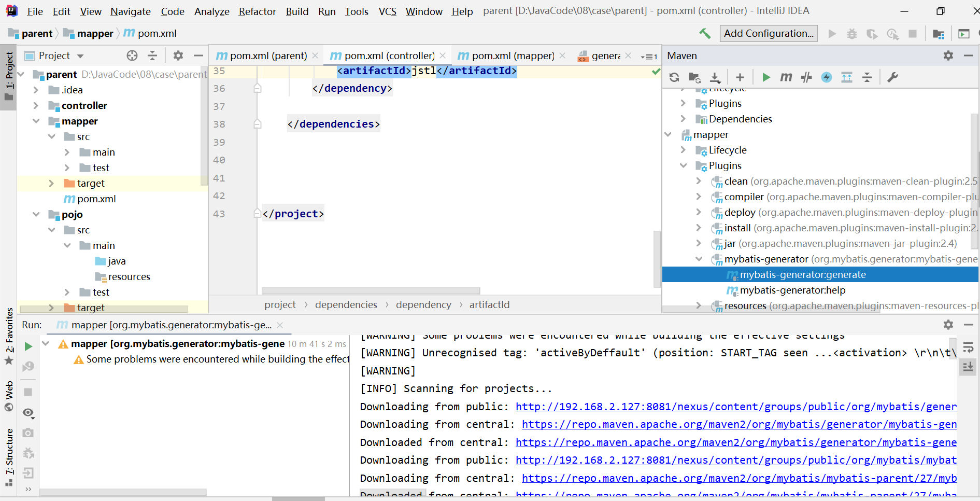Image resolution: width=980 pixels, height=501 pixels.
Task: Add a Maven project with plus icon
Action: [x=740, y=77]
